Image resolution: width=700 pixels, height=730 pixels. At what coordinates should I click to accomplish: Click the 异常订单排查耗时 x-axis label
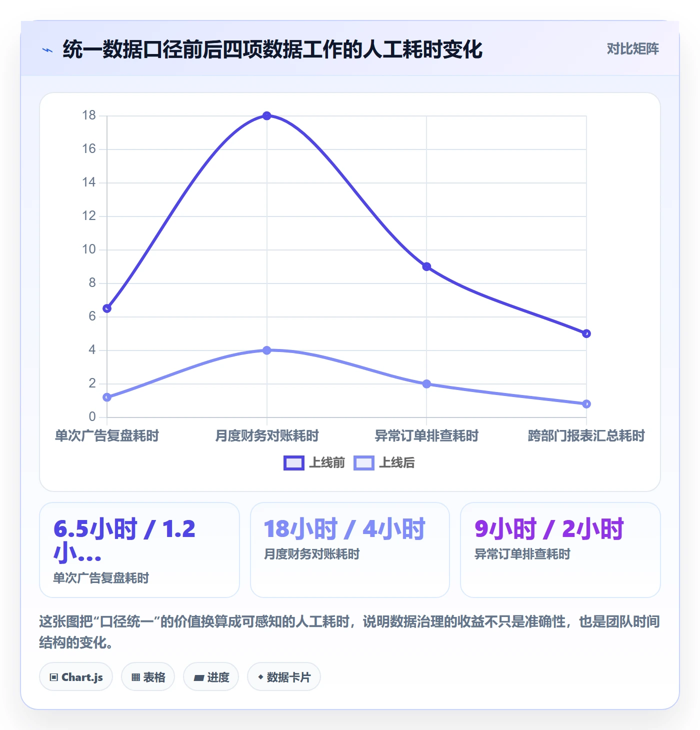(x=426, y=436)
